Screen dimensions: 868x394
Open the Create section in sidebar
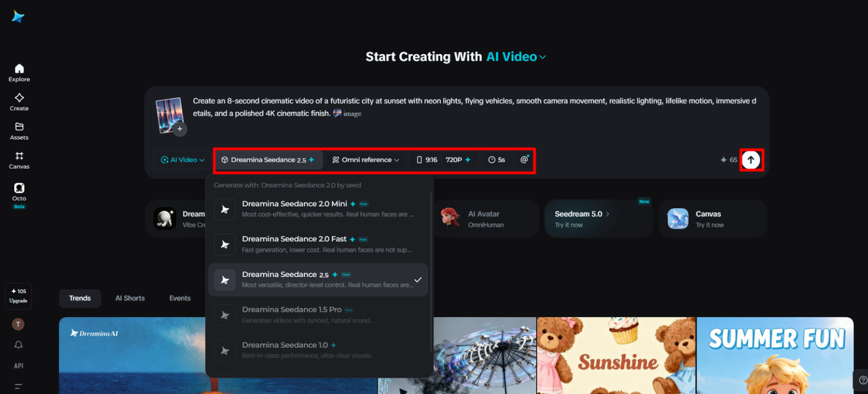click(19, 102)
